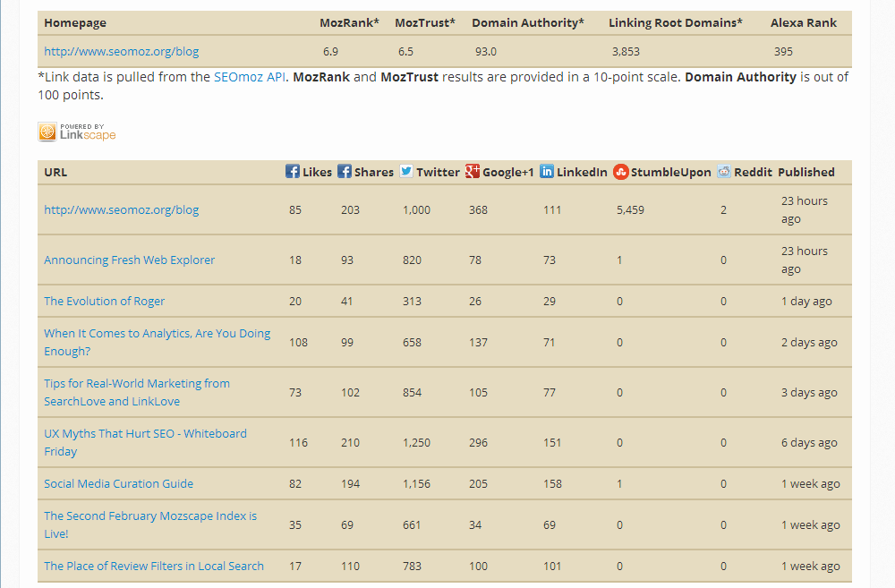Image resolution: width=895 pixels, height=588 pixels.
Task: Click the Facebook Likes column icon
Action: point(293,171)
